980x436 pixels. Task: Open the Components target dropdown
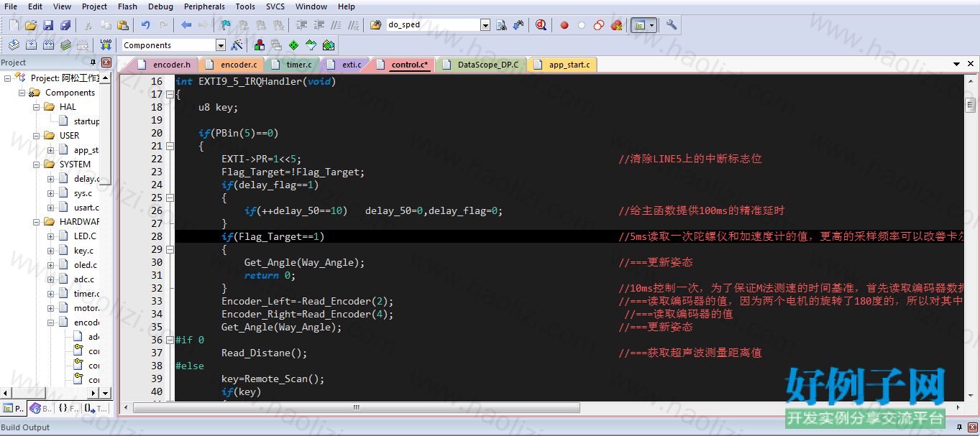click(221, 45)
